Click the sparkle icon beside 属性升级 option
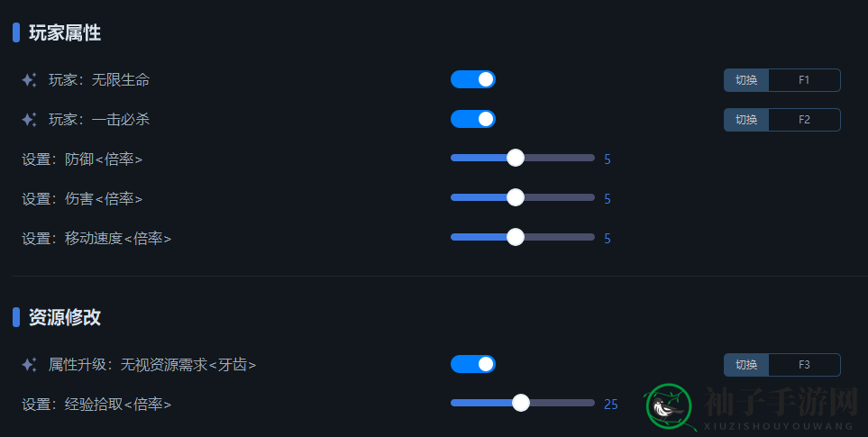The height and width of the screenshot is (437, 868). [30, 365]
